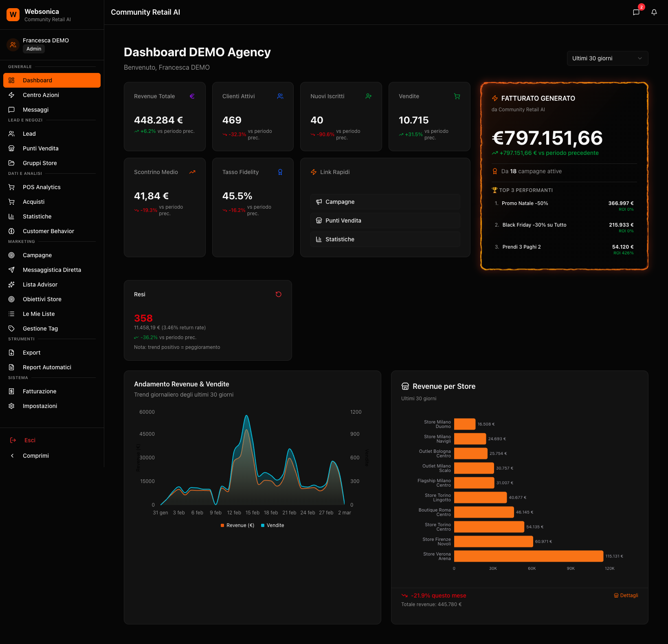The height and width of the screenshot is (644, 668).
Task: Open the Messaggi section from the sidebar
Action: 35,109
